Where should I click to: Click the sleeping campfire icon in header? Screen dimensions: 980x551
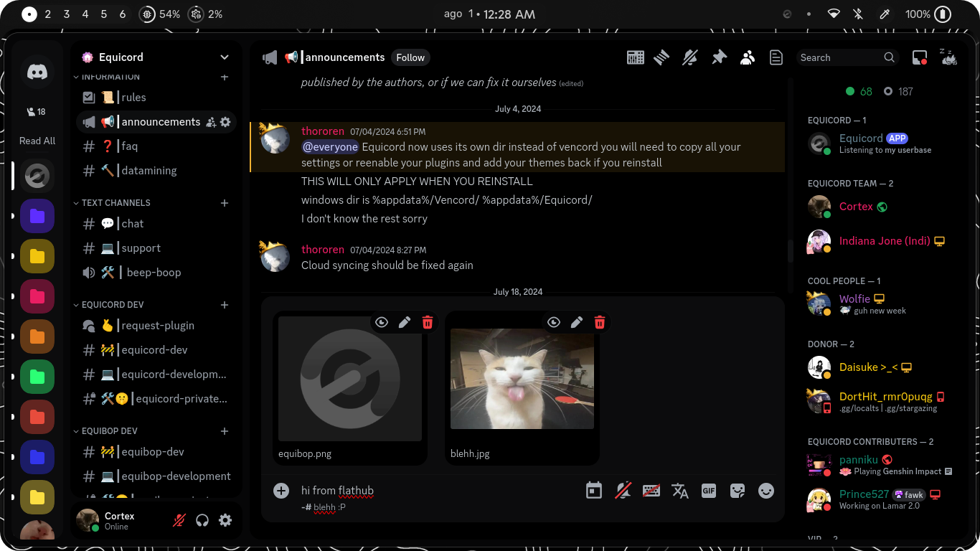tap(948, 57)
